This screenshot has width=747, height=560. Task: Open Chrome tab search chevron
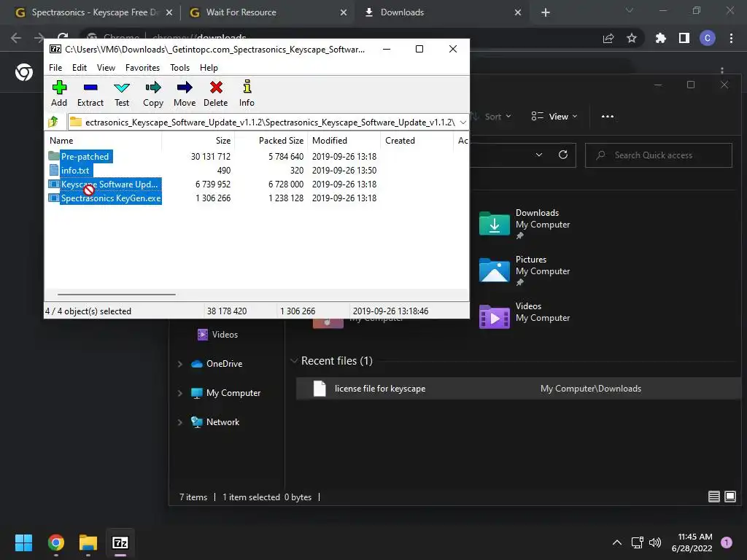630,10
